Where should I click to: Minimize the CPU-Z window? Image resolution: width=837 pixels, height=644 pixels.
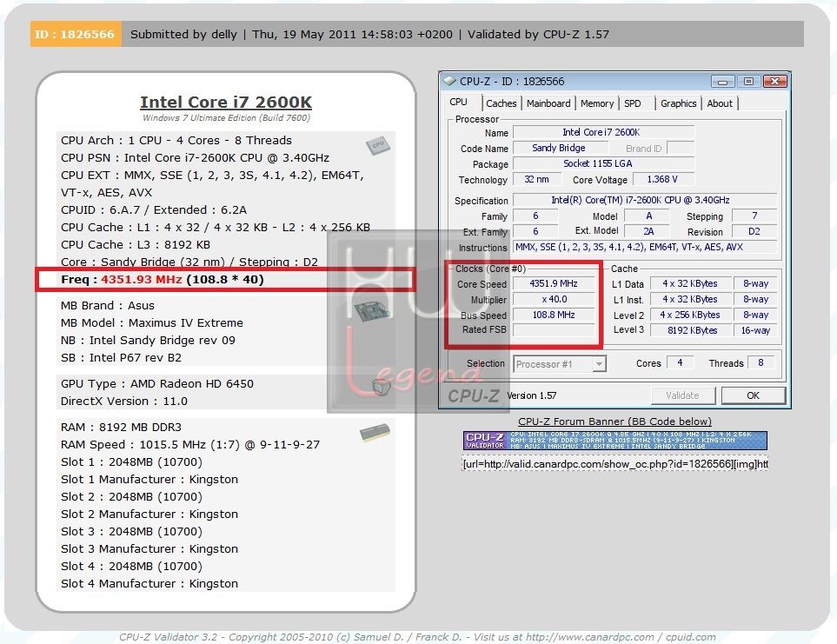click(723, 82)
